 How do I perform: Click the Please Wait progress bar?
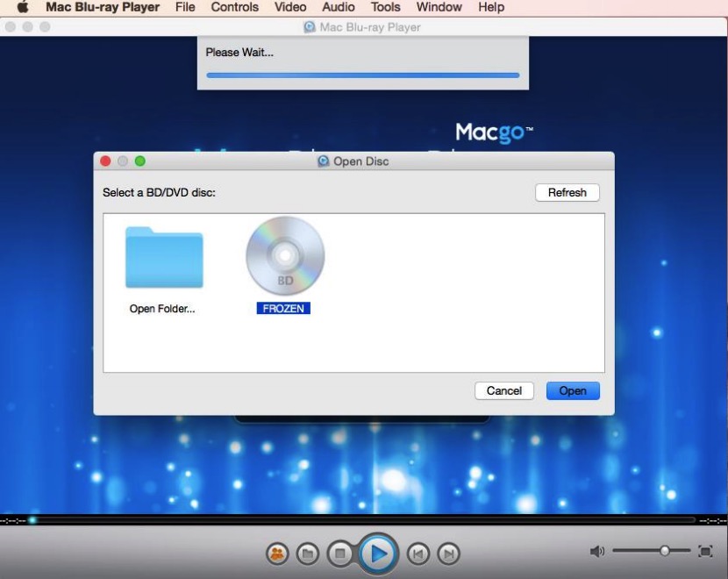pos(362,75)
